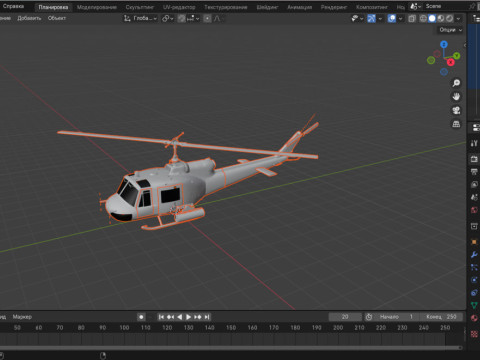Open the object visibility selector dropdown
Screen dimensions: 480x360
(357, 19)
